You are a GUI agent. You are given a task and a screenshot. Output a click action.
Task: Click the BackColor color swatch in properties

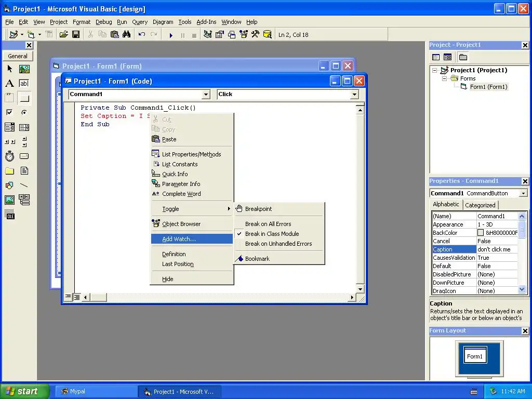tap(481, 233)
